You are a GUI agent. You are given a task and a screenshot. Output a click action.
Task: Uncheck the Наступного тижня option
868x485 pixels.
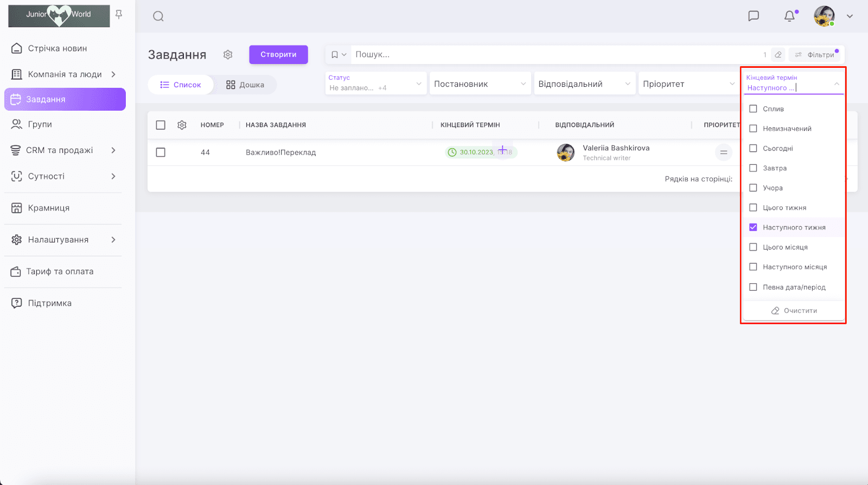click(x=753, y=227)
